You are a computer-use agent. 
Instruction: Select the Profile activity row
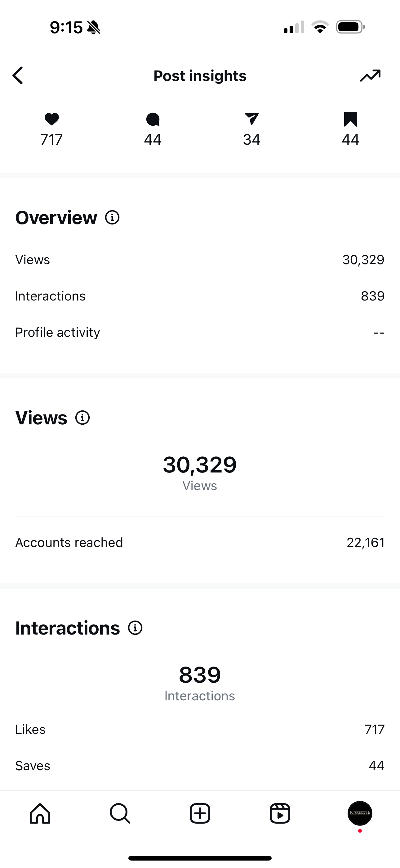[200, 332]
